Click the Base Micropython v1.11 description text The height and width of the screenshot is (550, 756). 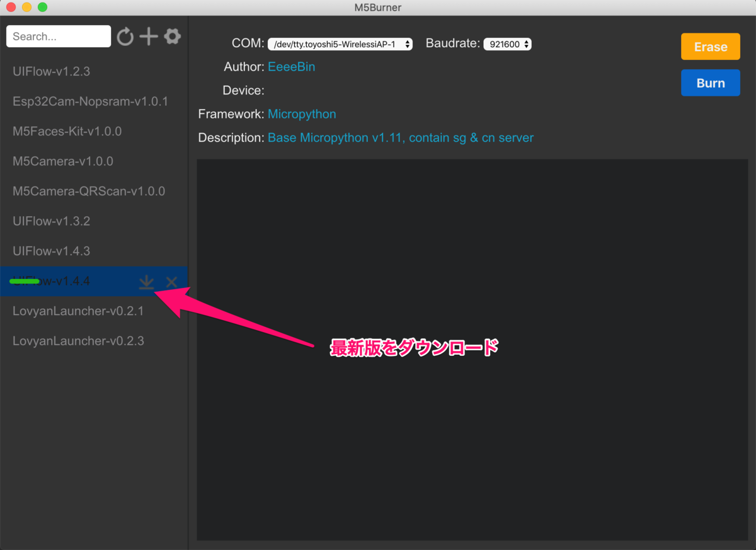pos(401,137)
